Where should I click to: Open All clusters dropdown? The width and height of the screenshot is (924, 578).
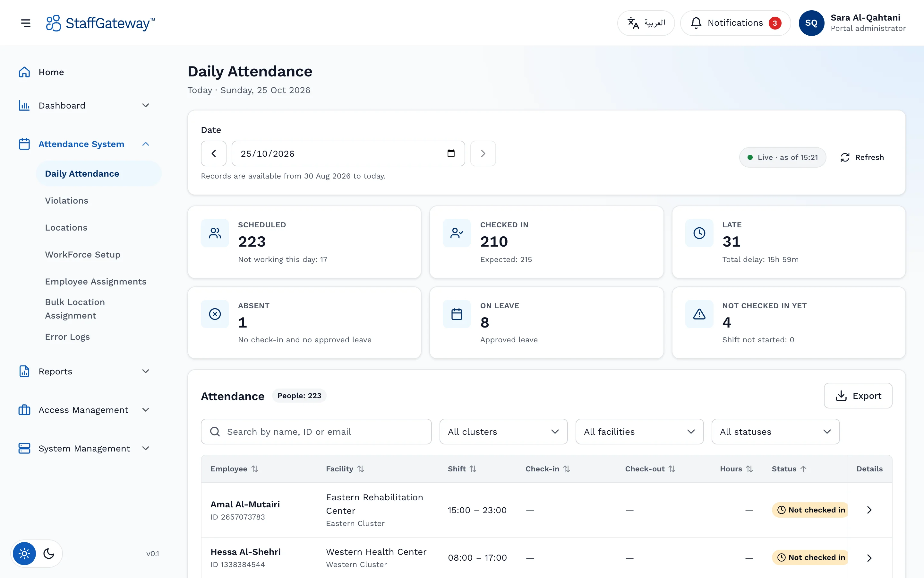click(x=503, y=432)
